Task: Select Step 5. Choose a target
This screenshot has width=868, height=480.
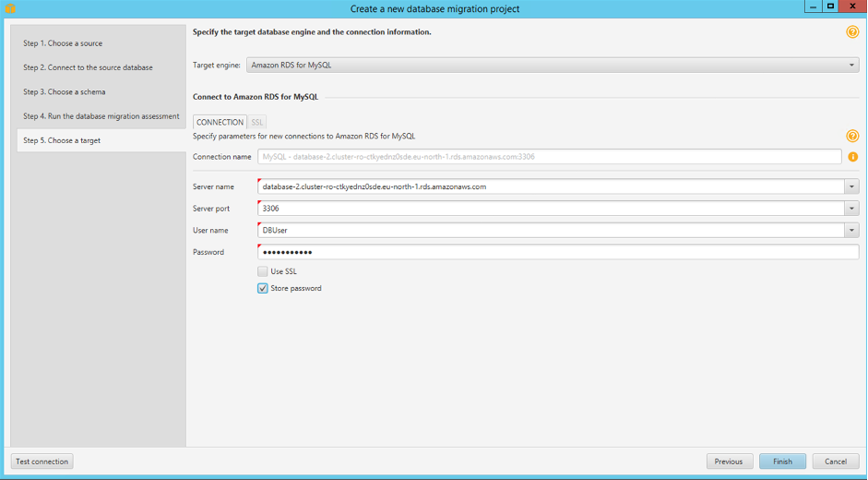Action: pyautogui.click(x=101, y=141)
